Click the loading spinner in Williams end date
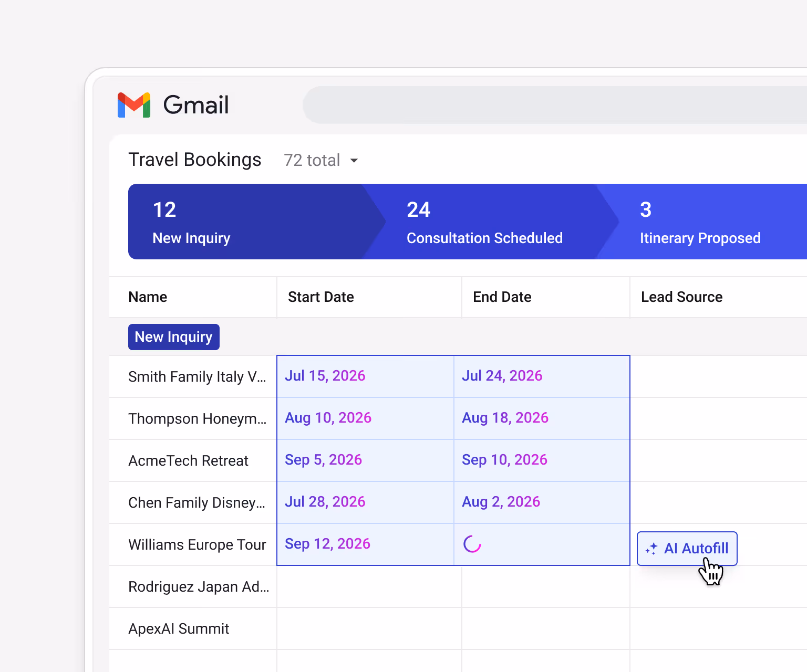The image size is (807, 672). 472,544
